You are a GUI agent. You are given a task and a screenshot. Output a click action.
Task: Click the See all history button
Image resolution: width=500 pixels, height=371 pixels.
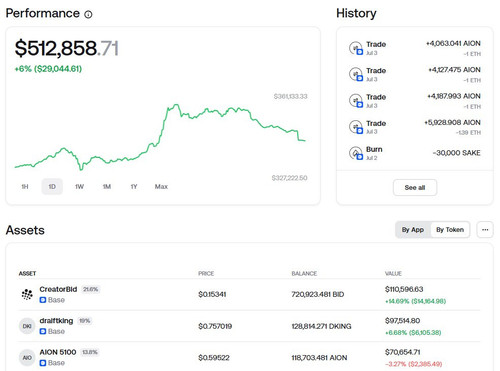coord(415,188)
